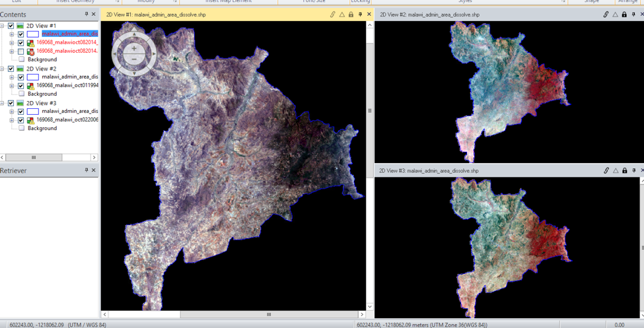The image size is (644, 328).
Task: Click 2D View #3 green view icon in tree
Action: pos(20,103)
